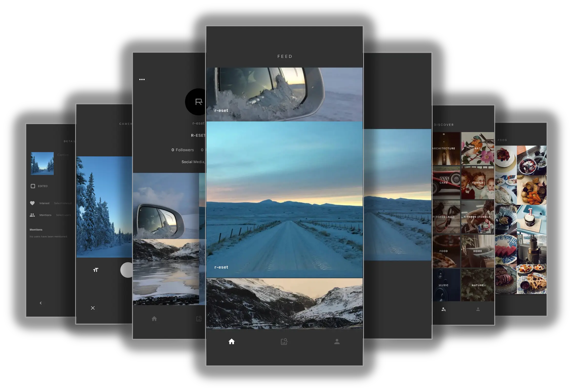Tap the user search icon on the Discover screen
This screenshot has width=573, height=392.
coord(444,310)
